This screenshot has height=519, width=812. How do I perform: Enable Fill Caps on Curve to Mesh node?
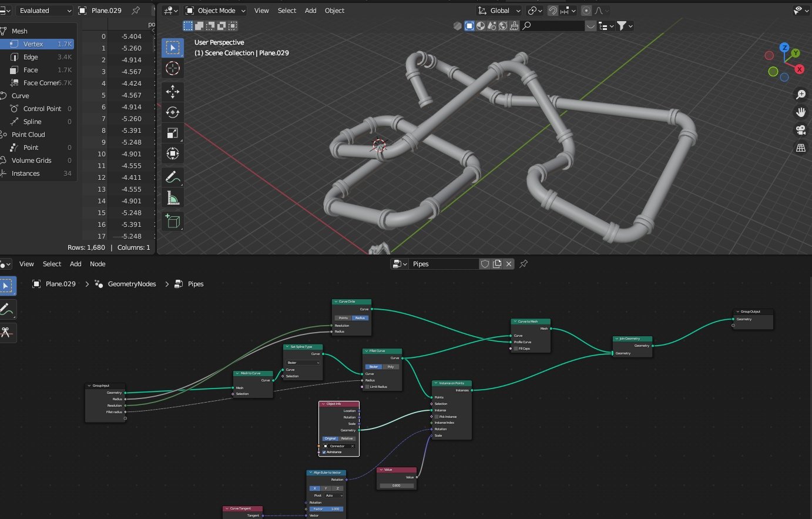[x=516, y=349]
